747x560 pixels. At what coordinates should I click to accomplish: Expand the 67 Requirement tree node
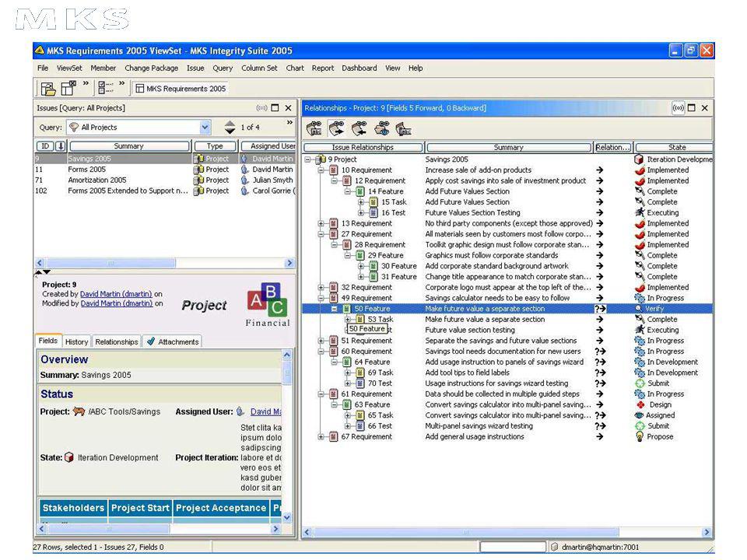(321, 436)
